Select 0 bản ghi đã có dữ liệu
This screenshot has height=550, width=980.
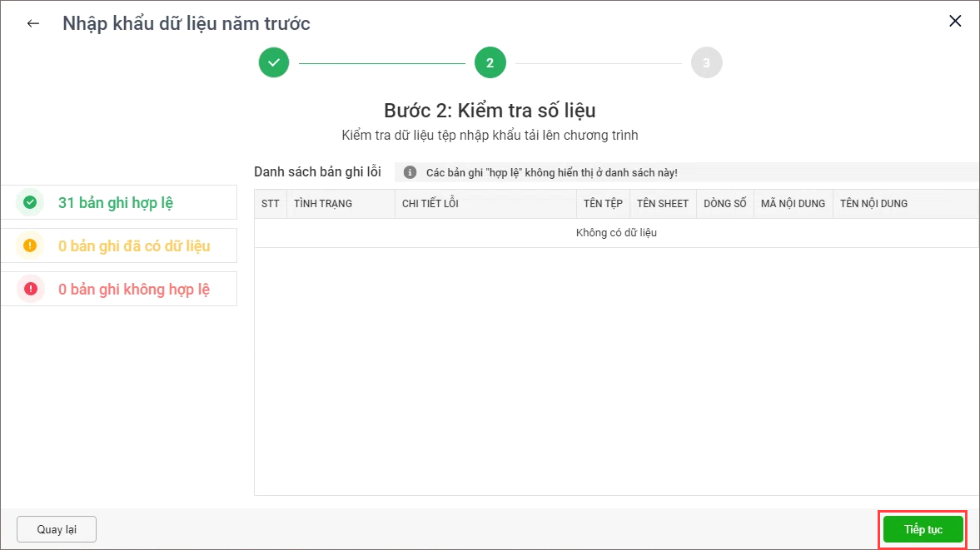pos(133,246)
